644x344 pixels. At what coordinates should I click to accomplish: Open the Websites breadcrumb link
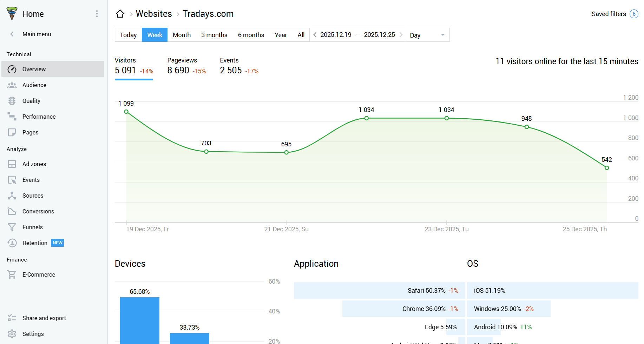click(x=154, y=14)
